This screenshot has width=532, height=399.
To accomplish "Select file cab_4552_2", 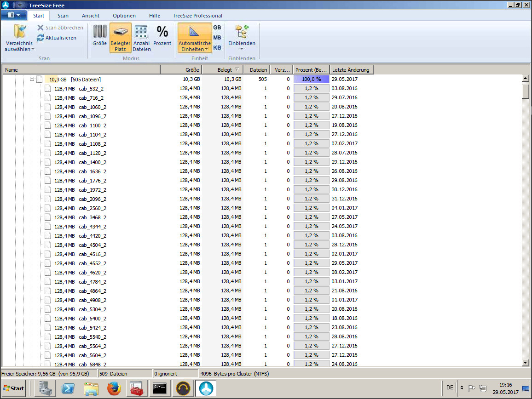I will coord(93,263).
